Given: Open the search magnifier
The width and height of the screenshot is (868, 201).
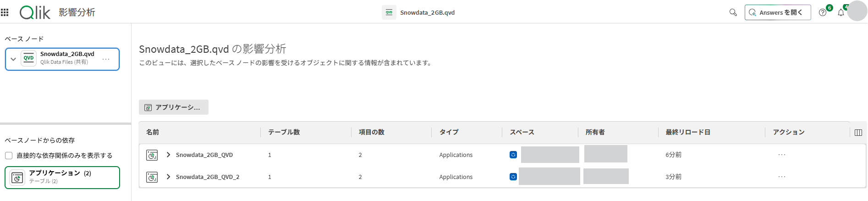Looking at the screenshot, I should 733,12.
